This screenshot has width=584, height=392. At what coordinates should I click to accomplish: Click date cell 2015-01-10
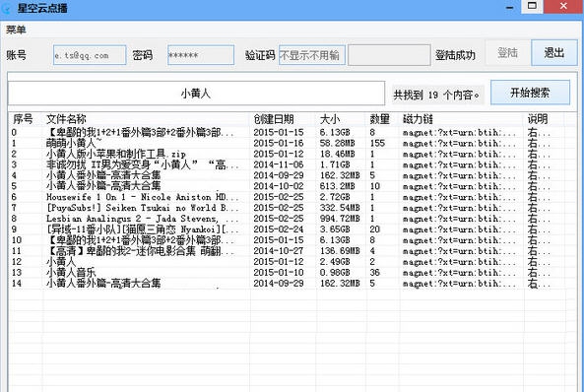pos(279,273)
